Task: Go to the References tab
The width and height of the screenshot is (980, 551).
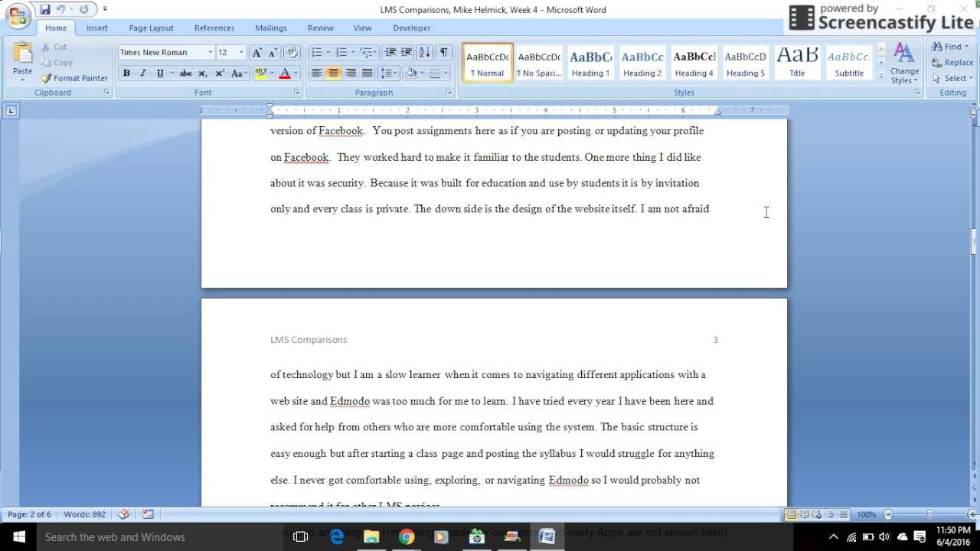Action: click(x=214, y=28)
